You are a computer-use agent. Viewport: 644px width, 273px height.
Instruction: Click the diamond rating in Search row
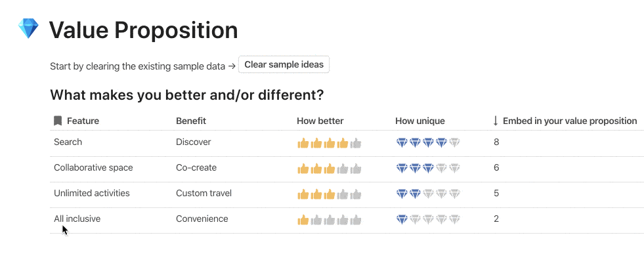click(427, 142)
